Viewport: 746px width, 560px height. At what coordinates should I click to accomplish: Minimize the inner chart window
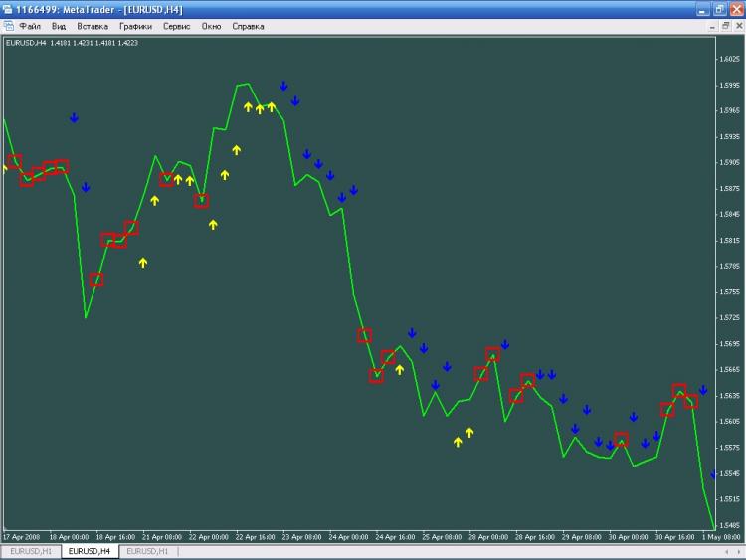714,26
